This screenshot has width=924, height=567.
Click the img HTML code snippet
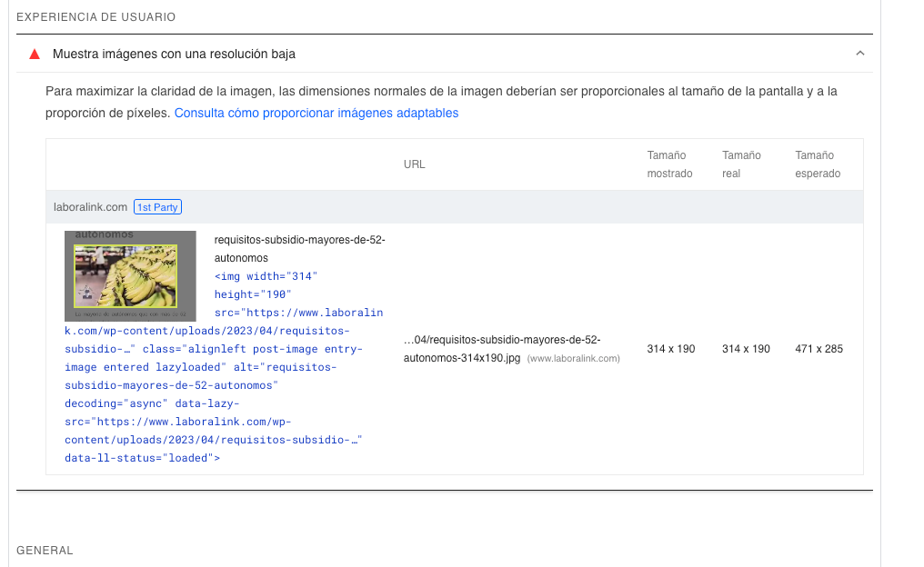(x=224, y=367)
